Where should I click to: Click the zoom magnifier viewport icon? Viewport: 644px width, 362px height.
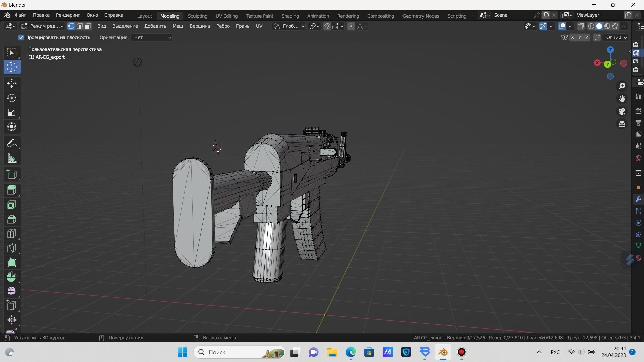pos(622,86)
